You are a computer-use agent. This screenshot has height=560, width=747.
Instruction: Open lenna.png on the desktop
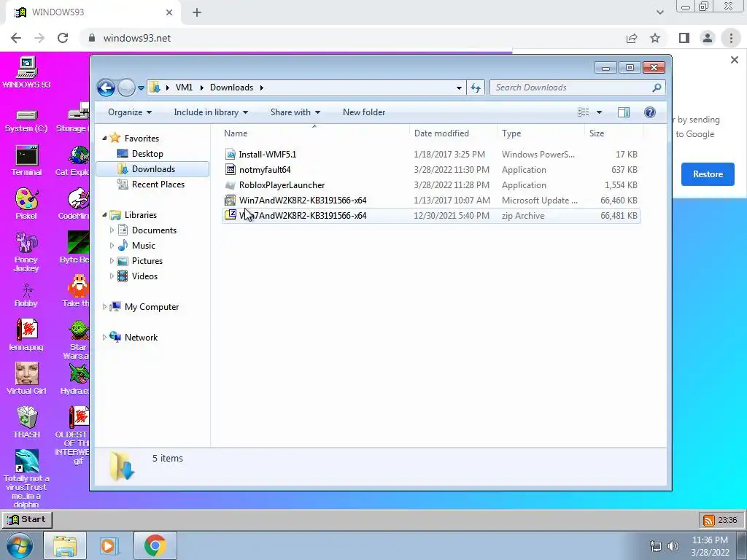point(26,335)
